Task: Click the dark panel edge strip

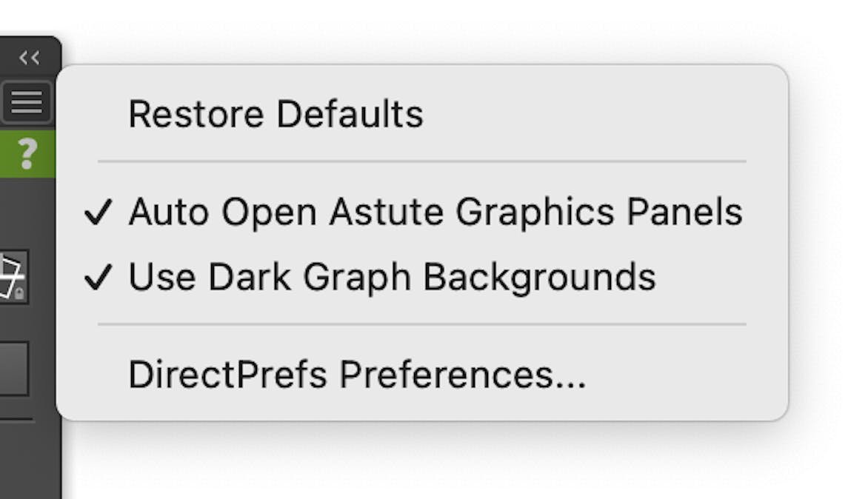Action: click(x=30, y=459)
